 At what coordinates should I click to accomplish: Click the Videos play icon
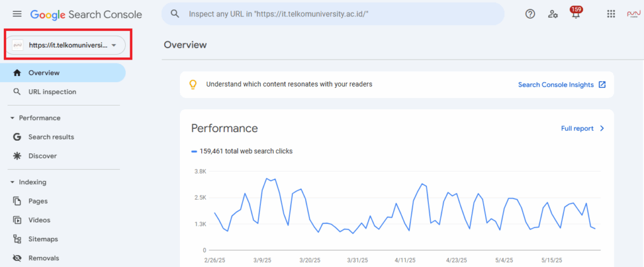click(17, 221)
